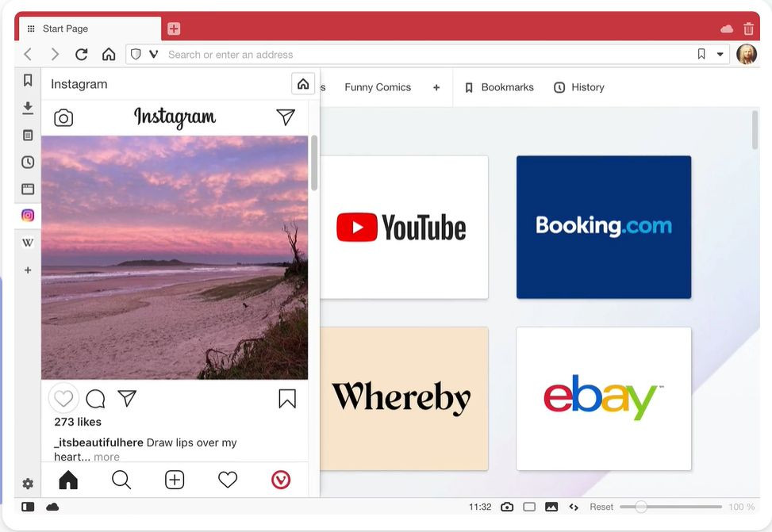Image resolution: width=772 pixels, height=532 pixels.
Task: Reload the page
Action: pyautogui.click(x=81, y=54)
